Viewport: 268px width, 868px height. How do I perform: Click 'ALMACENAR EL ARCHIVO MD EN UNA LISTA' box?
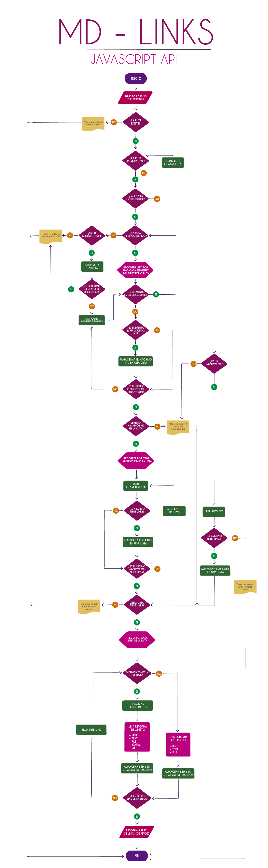tap(136, 361)
